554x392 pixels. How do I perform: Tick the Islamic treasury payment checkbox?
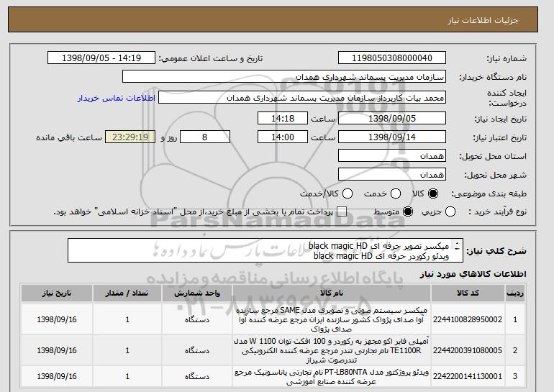342,211
